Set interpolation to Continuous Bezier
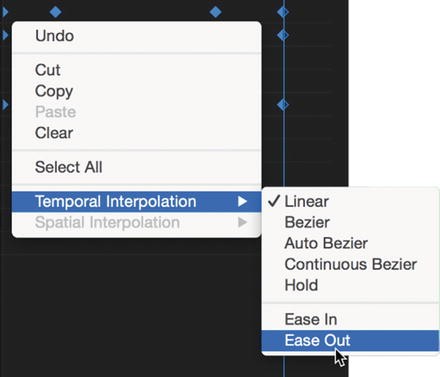Screen dimensions: 440x377 [350, 264]
